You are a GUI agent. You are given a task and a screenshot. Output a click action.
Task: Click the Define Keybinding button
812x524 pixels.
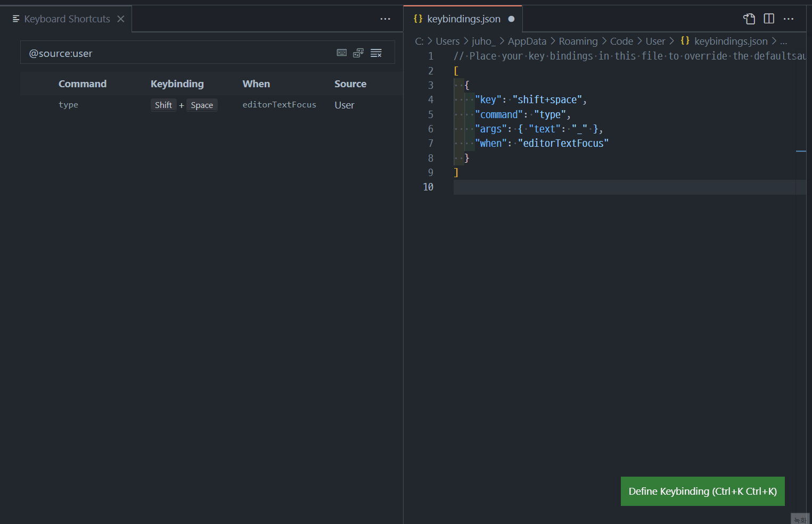(x=702, y=491)
